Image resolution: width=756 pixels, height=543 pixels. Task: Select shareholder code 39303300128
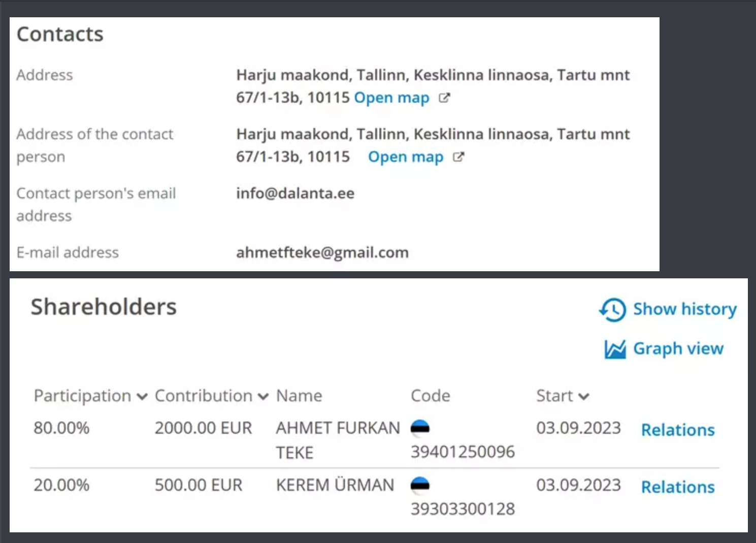click(x=463, y=509)
